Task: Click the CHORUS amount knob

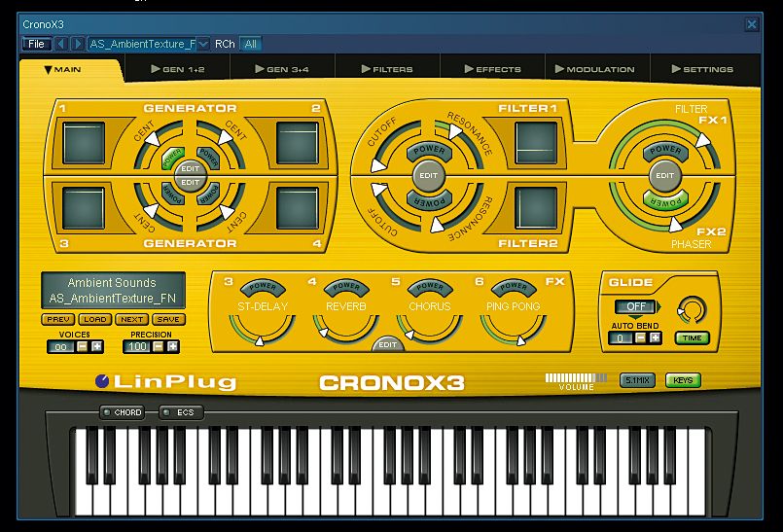Action: point(430,328)
